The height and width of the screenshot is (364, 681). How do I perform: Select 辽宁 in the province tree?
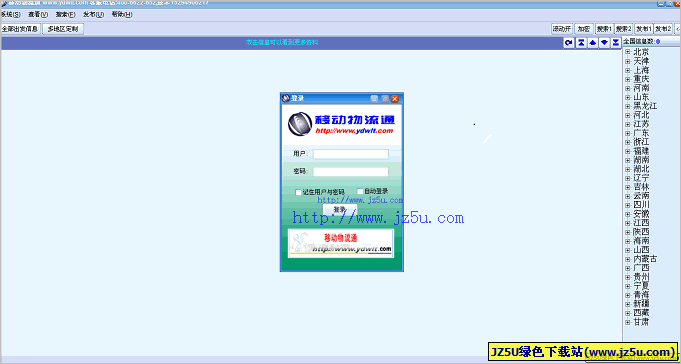pos(641,178)
